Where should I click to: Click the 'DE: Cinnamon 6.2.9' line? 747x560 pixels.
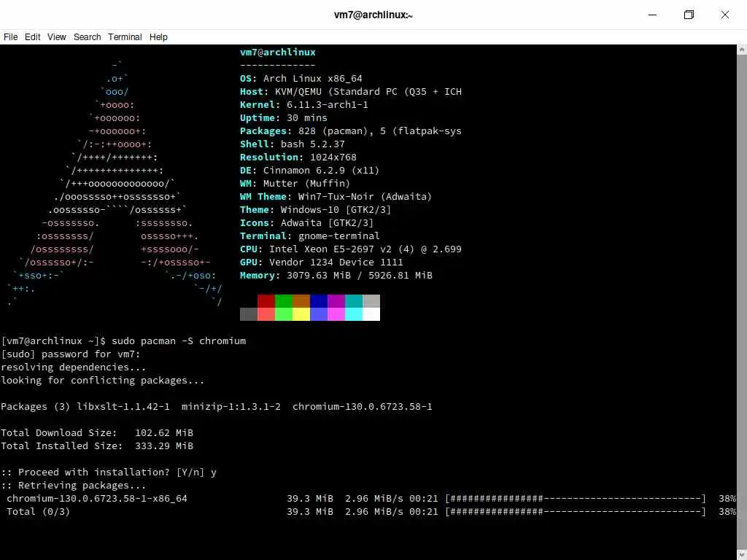(x=309, y=171)
